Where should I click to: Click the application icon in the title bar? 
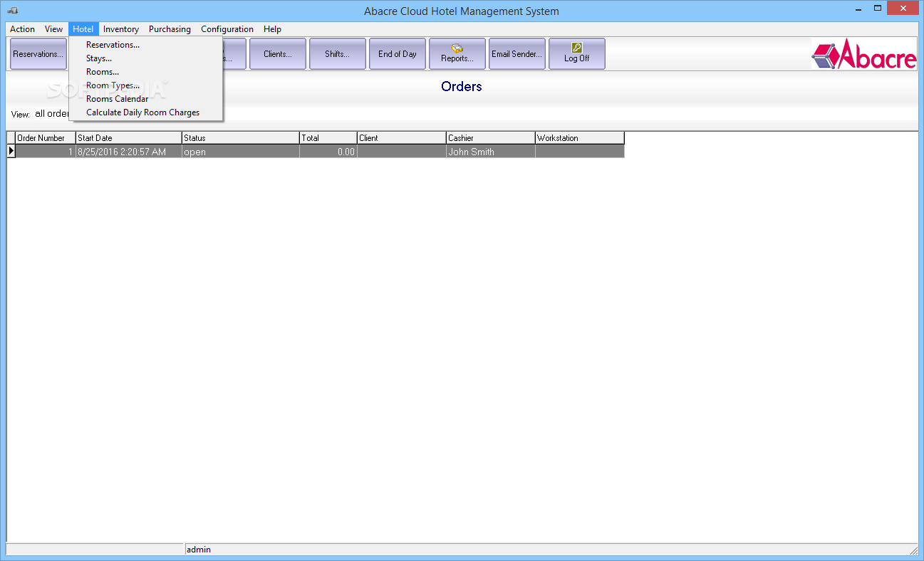pos(13,11)
